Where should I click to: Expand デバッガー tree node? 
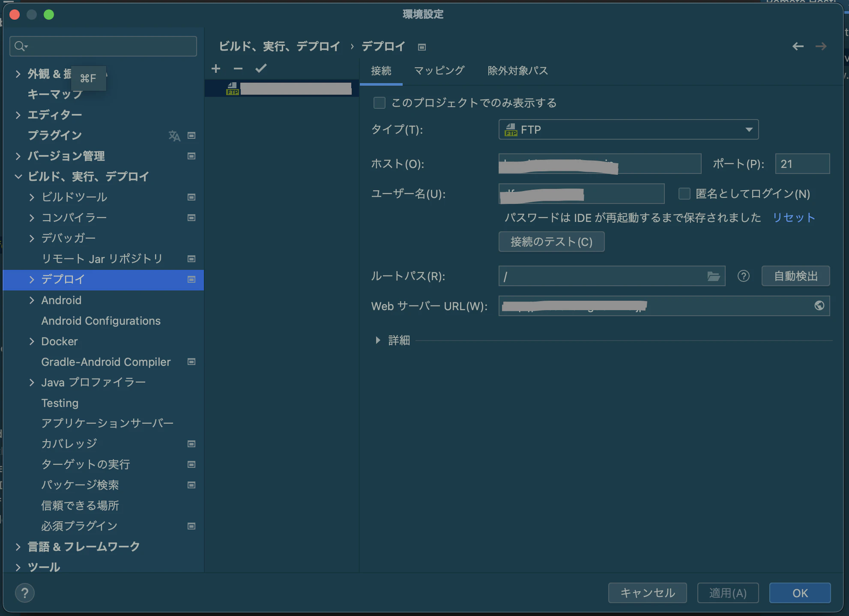click(x=32, y=239)
